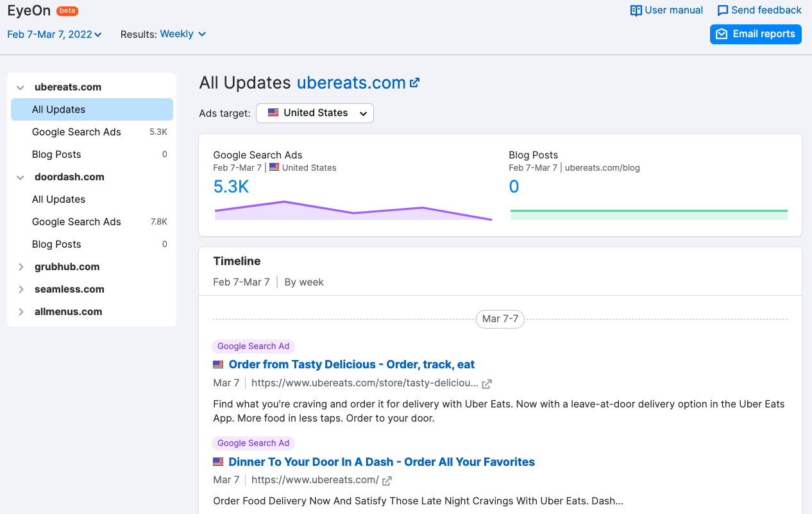
Task: Click the 'By week' timeline label
Action: click(x=304, y=282)
